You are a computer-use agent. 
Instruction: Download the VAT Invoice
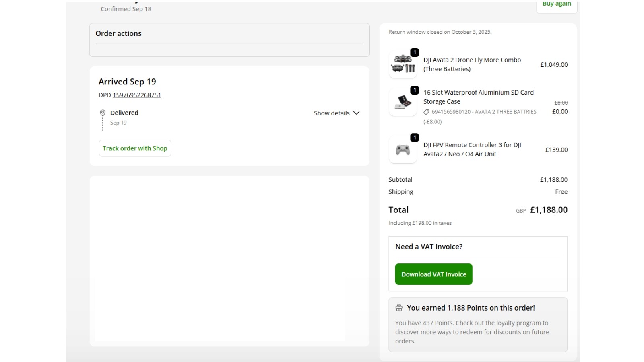click(x=433, y=274)
